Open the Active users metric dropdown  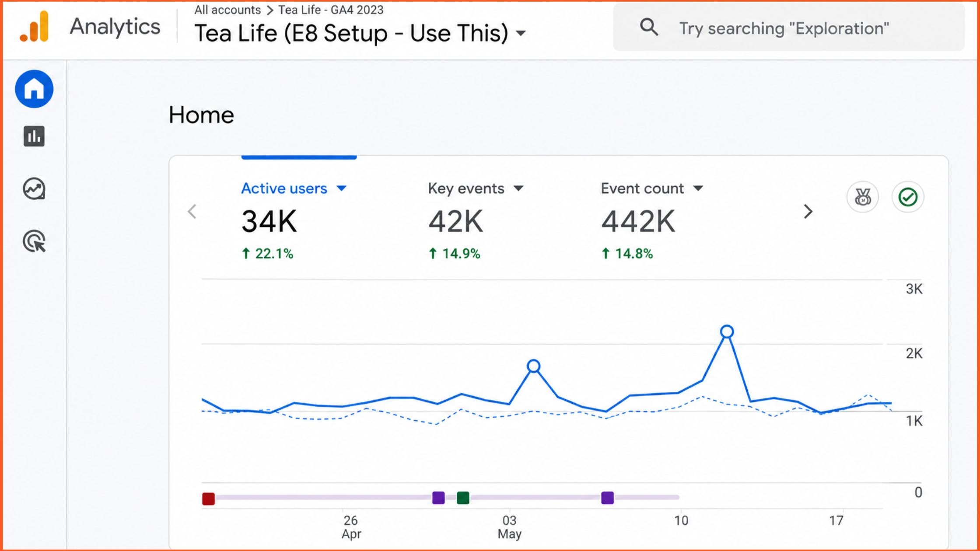(294, 188)
